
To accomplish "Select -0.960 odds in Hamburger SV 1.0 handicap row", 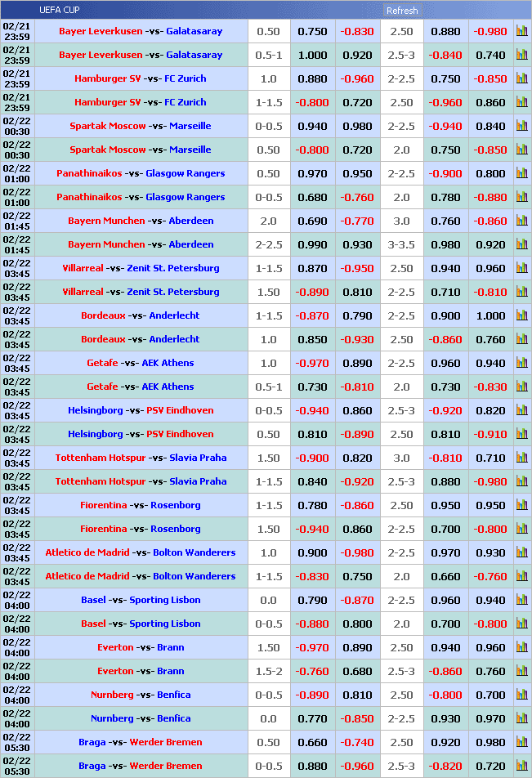I will (x=357, y=78).
